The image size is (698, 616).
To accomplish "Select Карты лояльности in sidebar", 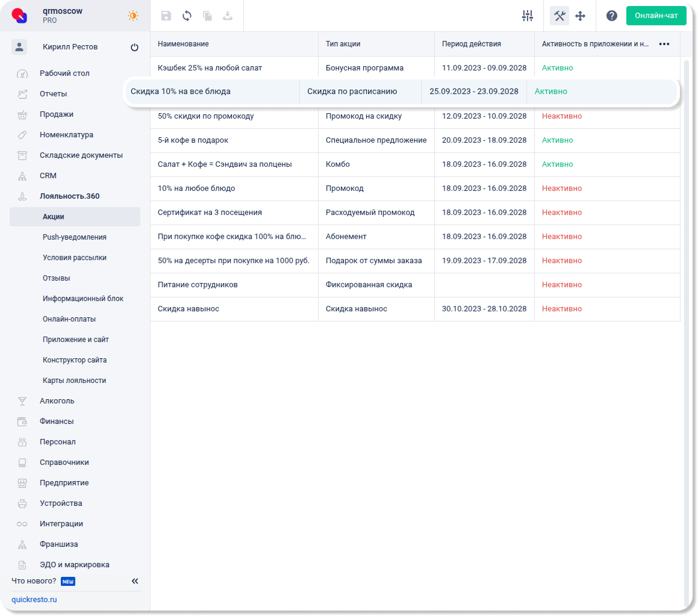I will [x=74, y=381].
